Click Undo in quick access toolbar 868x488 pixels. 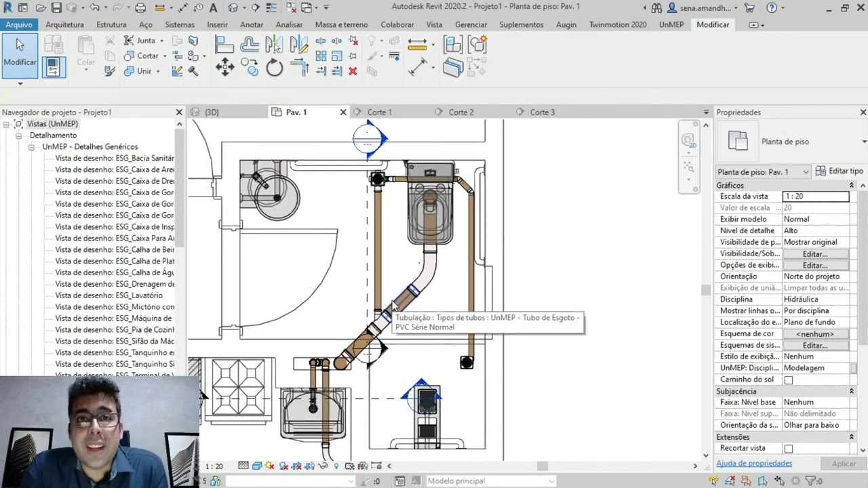click(95, 8)
